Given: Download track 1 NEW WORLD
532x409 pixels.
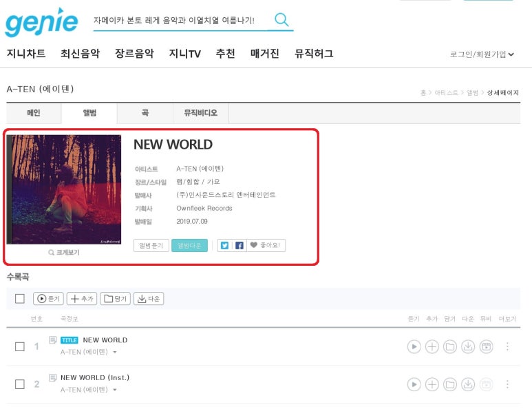Looking at the screenshot, I should [x=468, y=346].
